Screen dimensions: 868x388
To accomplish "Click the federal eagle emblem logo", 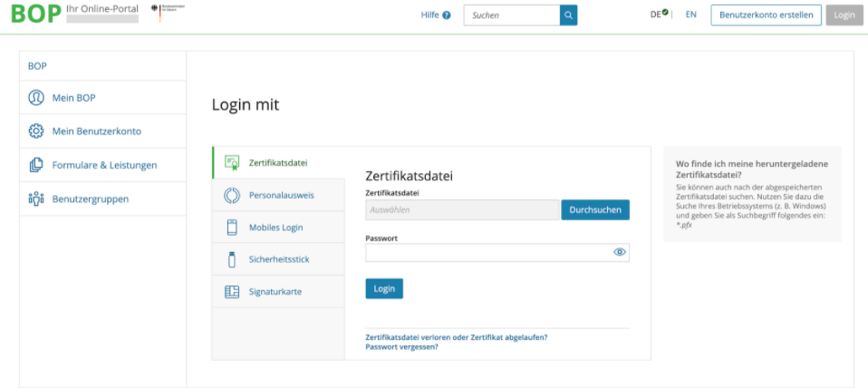I will [x=169, y=12].
